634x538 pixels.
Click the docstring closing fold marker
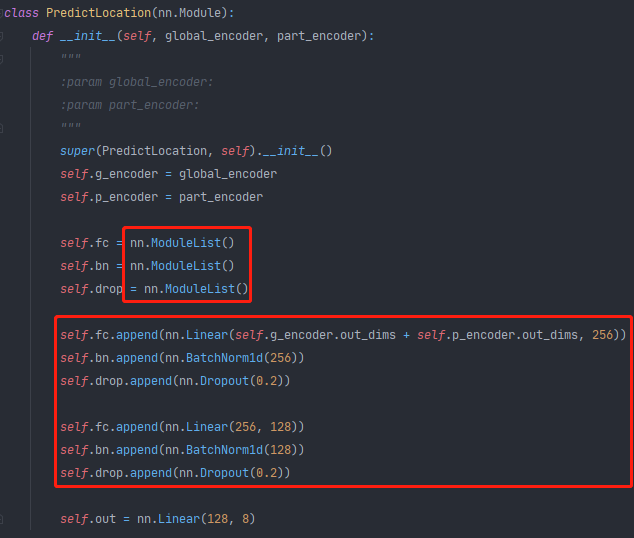[1, 129]
